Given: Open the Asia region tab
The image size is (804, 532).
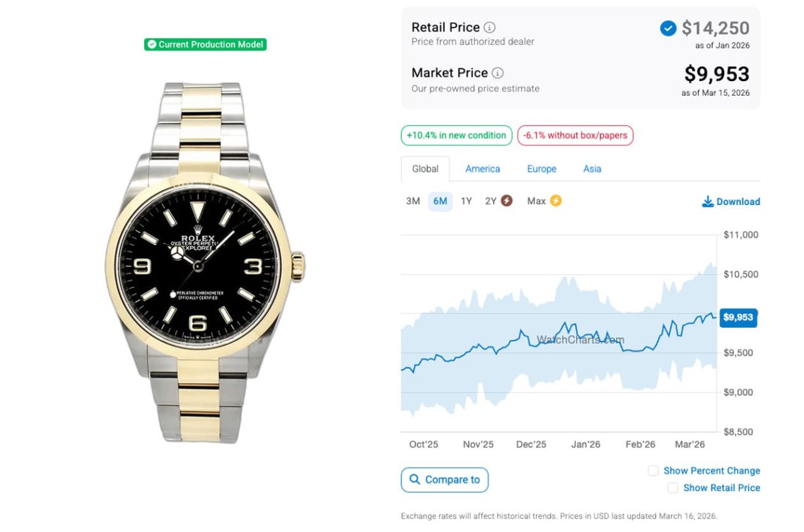Looking at the screenshot, I should (x=592, y=169).
